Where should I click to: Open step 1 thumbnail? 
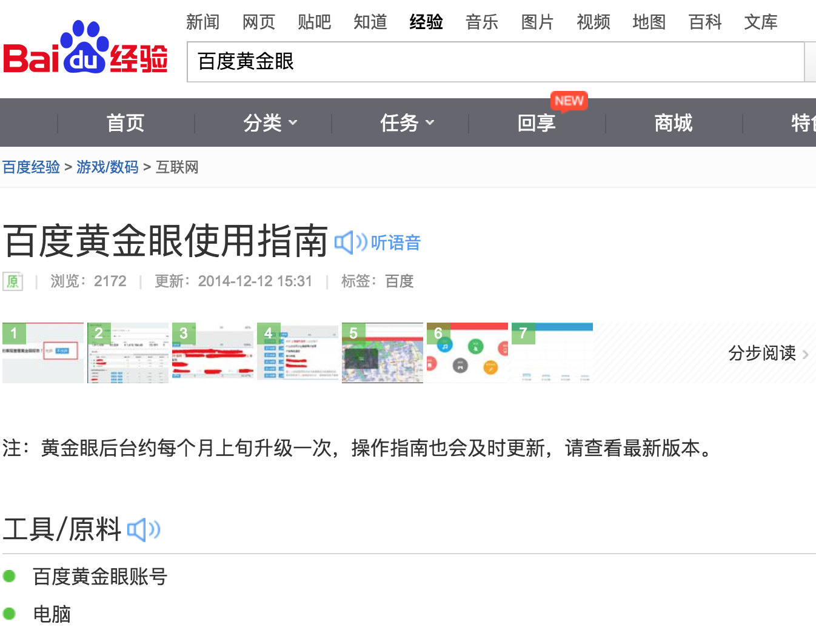pyautogui.click(x=43, y=353)
